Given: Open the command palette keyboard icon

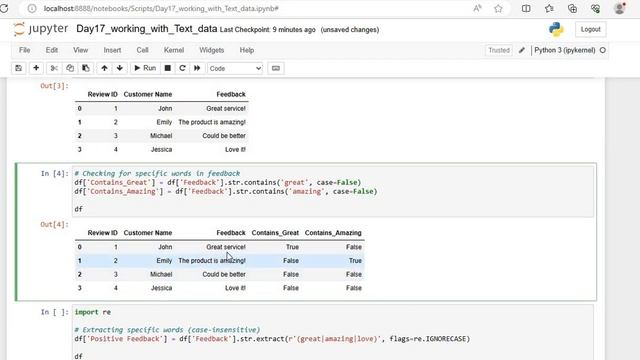Looking at the screenshot, I should coord(276,68).
